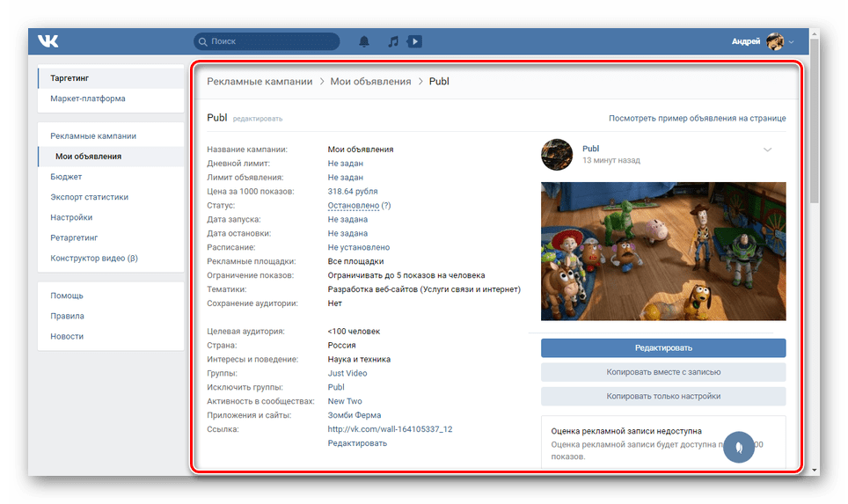Click the Остановлено status link
Image resolution: width=848 pixels, height=504 pixels.
pos(353,206)
